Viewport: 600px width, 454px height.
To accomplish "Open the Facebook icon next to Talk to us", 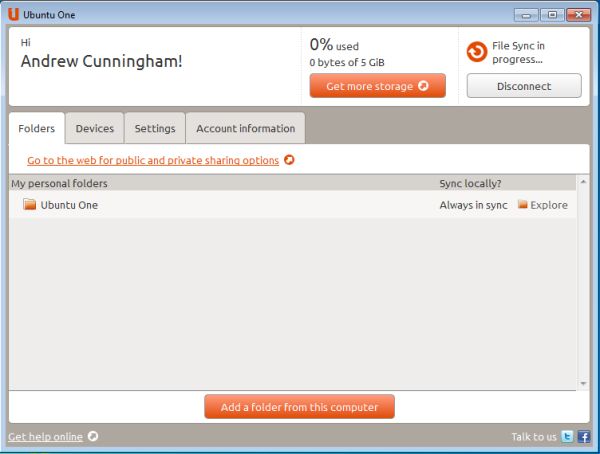I will click(584, 436).
